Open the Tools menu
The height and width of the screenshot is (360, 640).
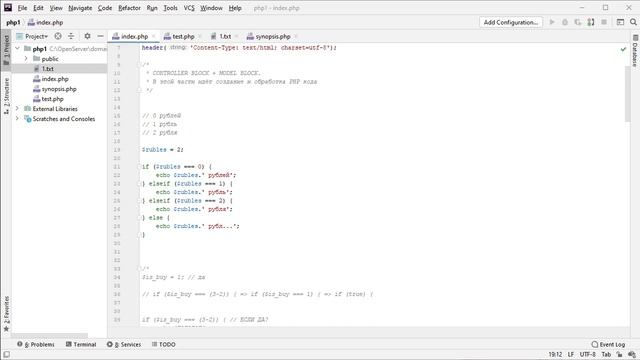click(x=170, y=8)
